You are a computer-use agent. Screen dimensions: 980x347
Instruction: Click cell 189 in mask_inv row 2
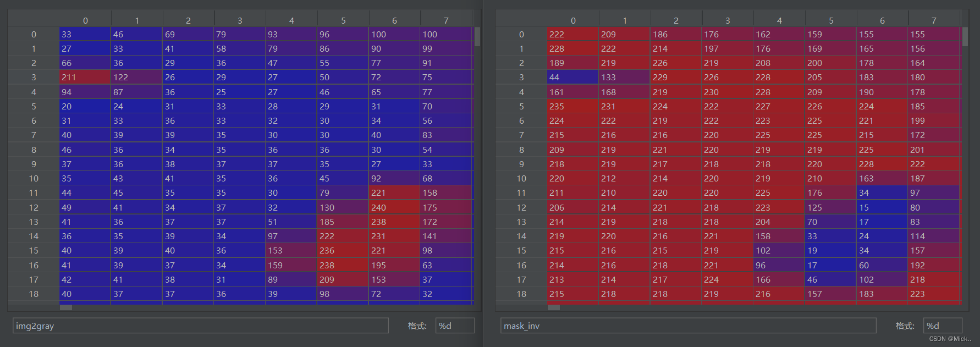[x=573, y=63]
